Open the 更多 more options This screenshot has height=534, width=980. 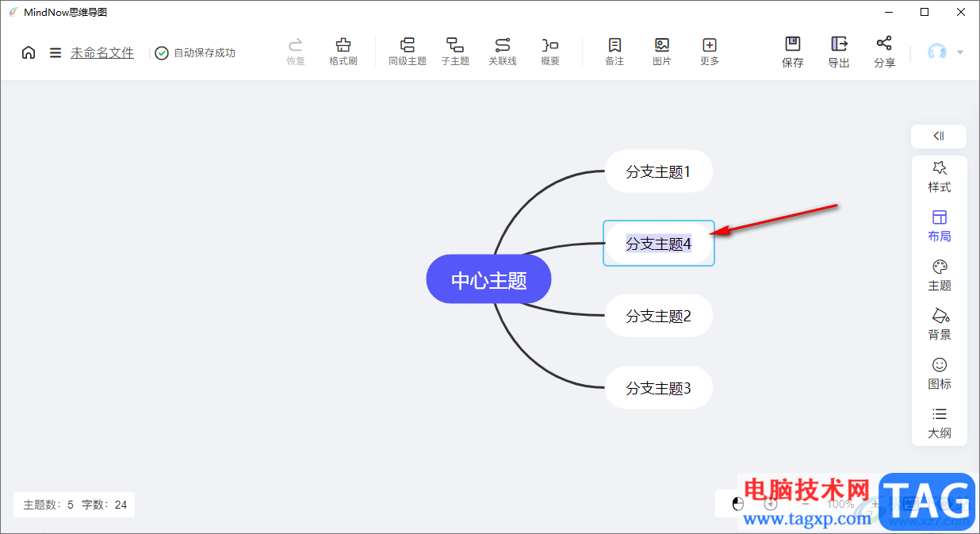point(710,52)
